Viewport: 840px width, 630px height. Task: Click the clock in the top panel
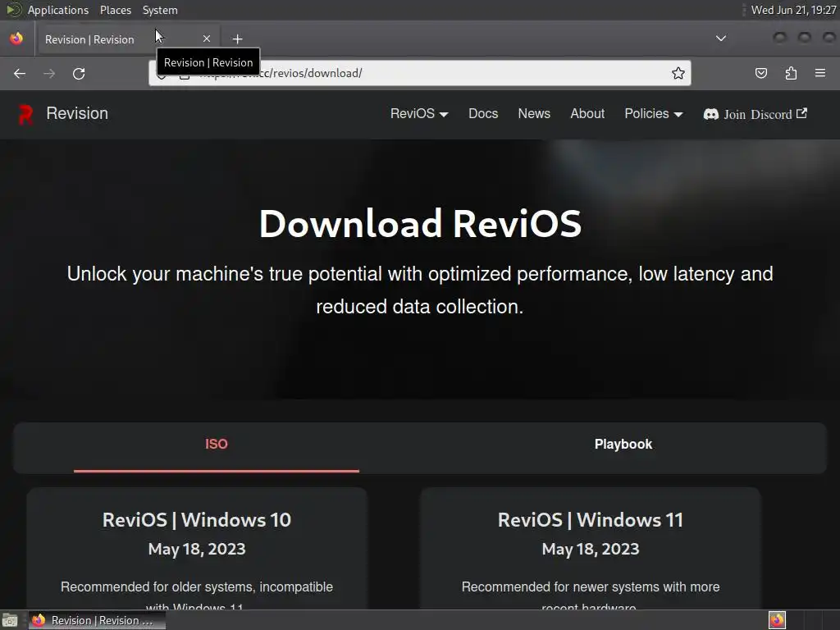pos(793,10)
